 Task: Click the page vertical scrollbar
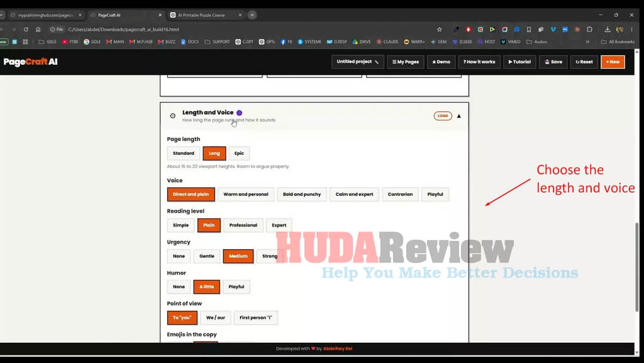637,267
